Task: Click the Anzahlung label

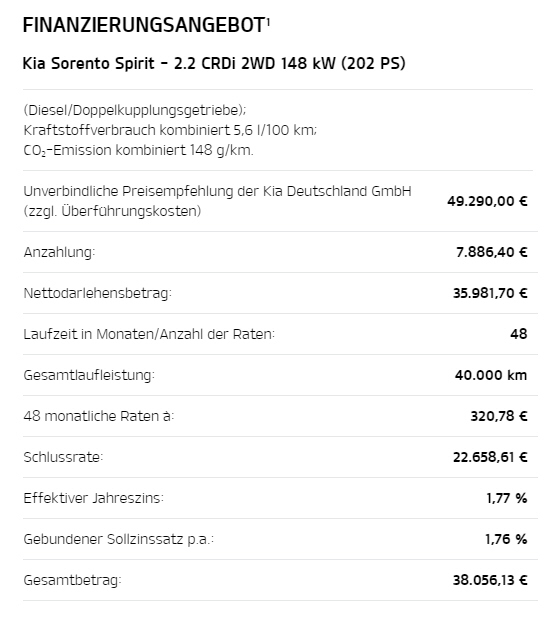Action: [x=59, y=252]
